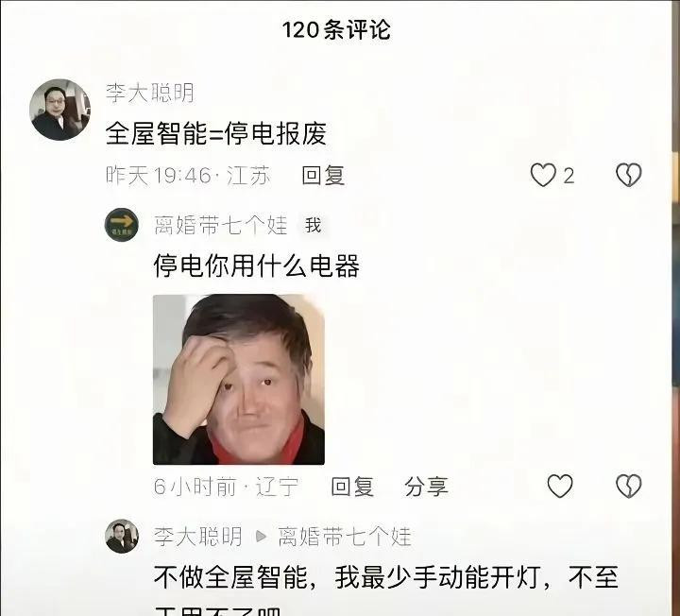Viewport: 680px width, 616px height.
Task: Like the reply 停电你用什么电器
Action: (x=560, y=486)
